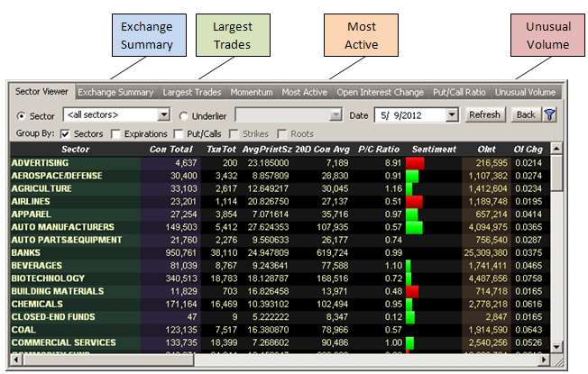Select the BANKS sector row
This screenshot has width=588, height=374.
pos(280,253)
